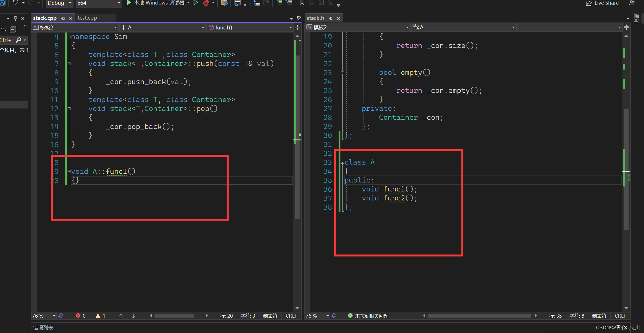Click the increase indent lines icon
644x333 pixels.
(279, 3)
